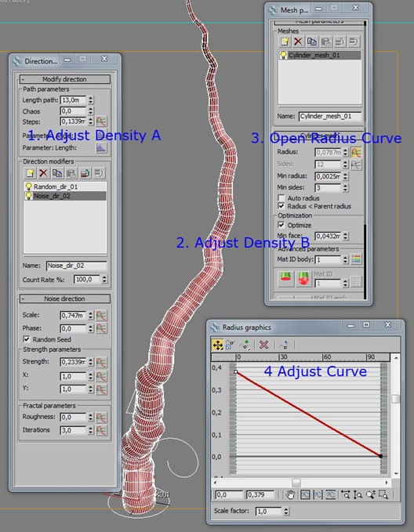Click the Radius graphics horizontal scrollbar thumb

tap(296, 482)
